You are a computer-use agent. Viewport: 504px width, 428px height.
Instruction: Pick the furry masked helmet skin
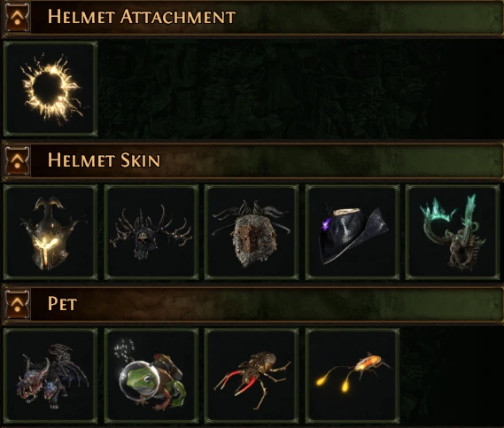pyautogui.click(x=252, y=232)
